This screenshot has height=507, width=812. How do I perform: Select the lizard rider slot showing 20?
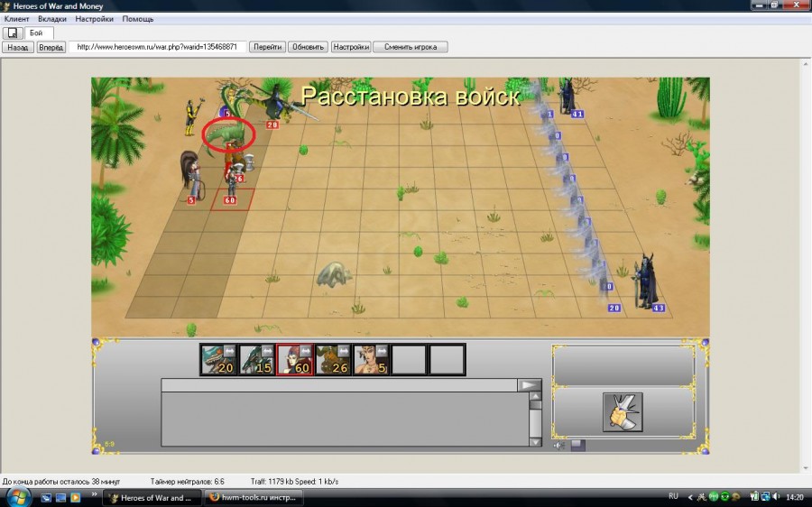218,359
